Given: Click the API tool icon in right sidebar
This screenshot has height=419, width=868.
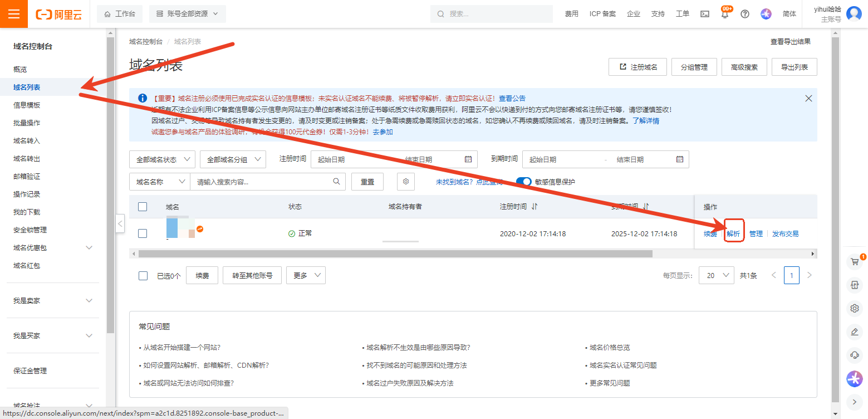Looking at the screenshot, I should [854, 285].
